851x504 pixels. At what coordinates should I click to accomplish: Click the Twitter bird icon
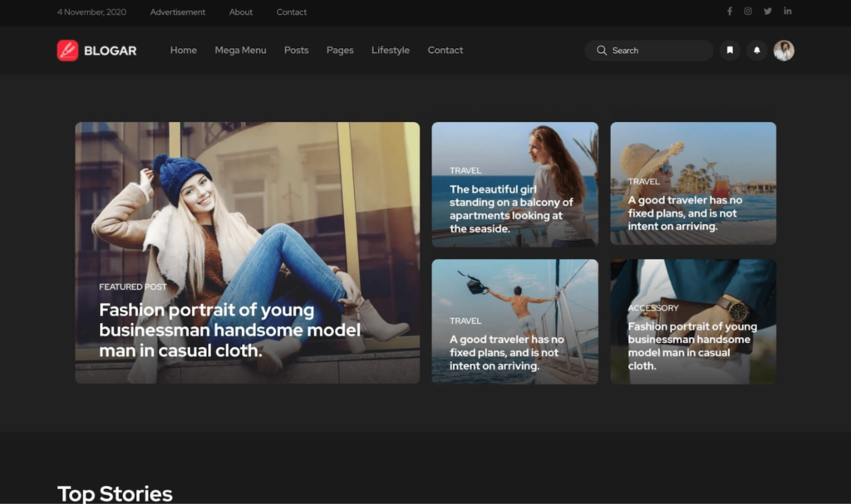[768, 11]
